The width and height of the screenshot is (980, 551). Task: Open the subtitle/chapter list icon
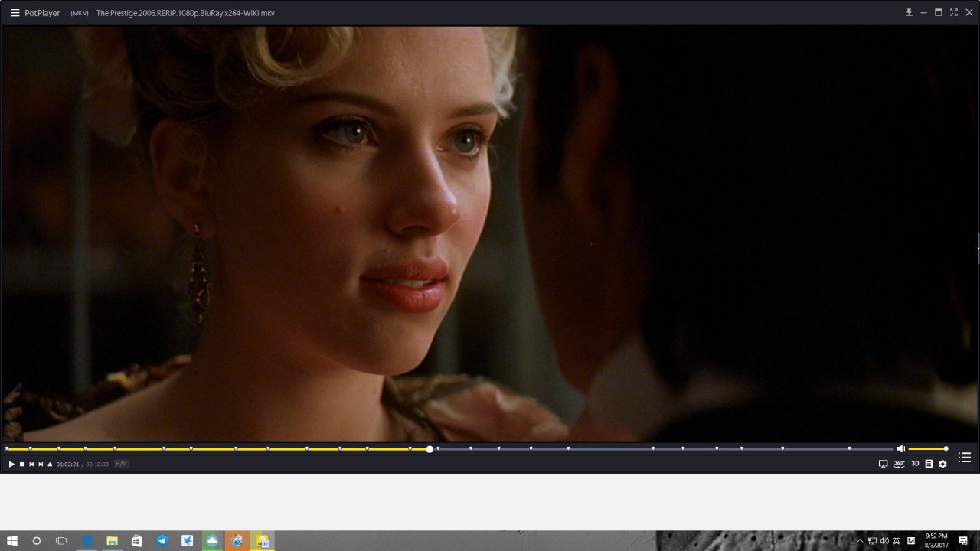[x=929, y=464]
